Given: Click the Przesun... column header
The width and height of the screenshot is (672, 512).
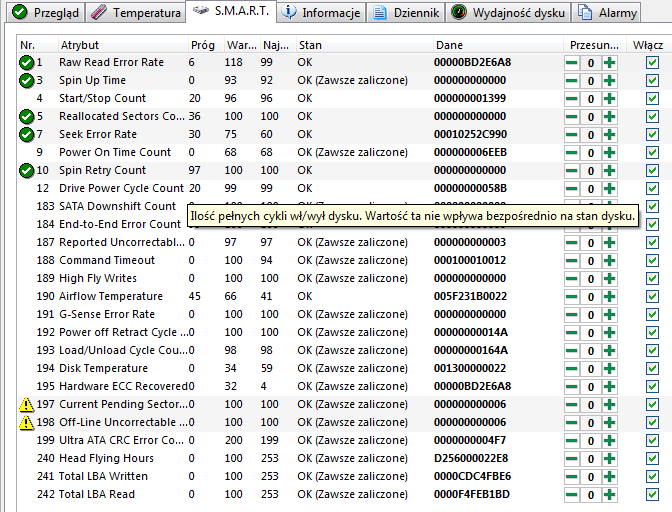Looking at the screenshot, I should [x=594, y=45].
